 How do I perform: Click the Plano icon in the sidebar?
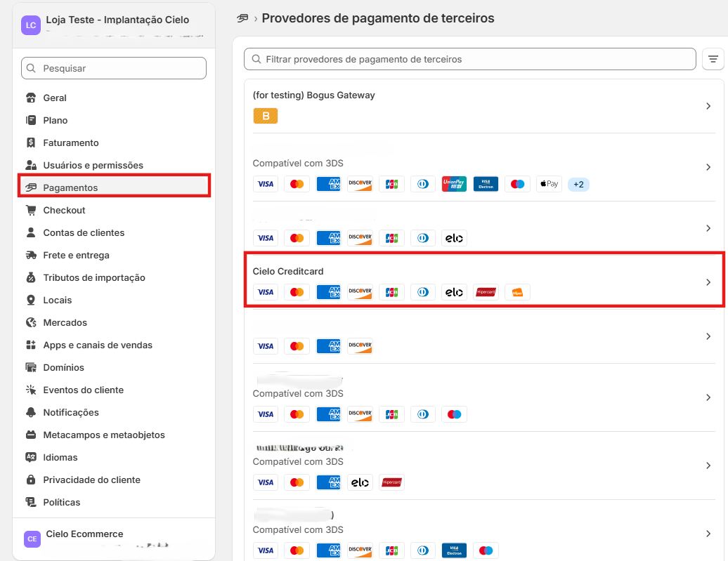31,120
